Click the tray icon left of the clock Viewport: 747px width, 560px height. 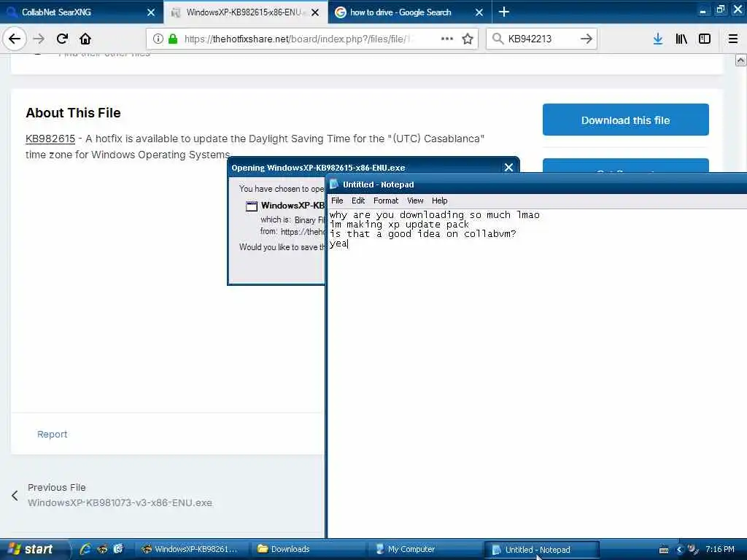click(692, 550)
